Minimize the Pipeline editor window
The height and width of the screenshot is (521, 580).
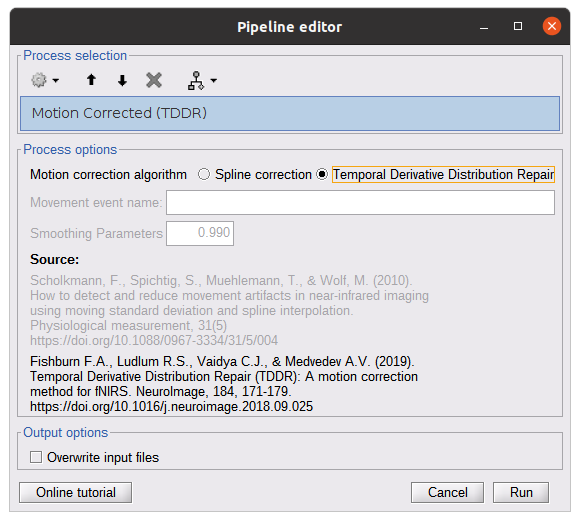coord(484,27)
